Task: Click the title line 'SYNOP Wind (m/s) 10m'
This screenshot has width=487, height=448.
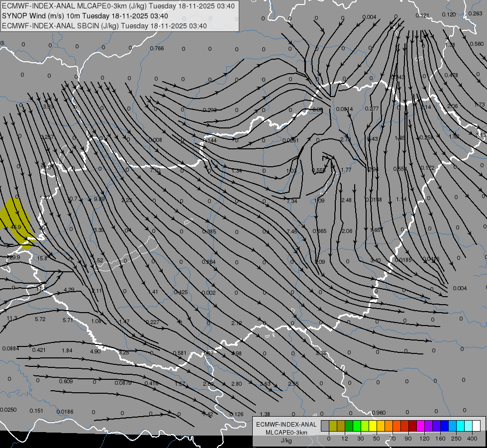Action: pyautogui.click(x=41, y=16)
